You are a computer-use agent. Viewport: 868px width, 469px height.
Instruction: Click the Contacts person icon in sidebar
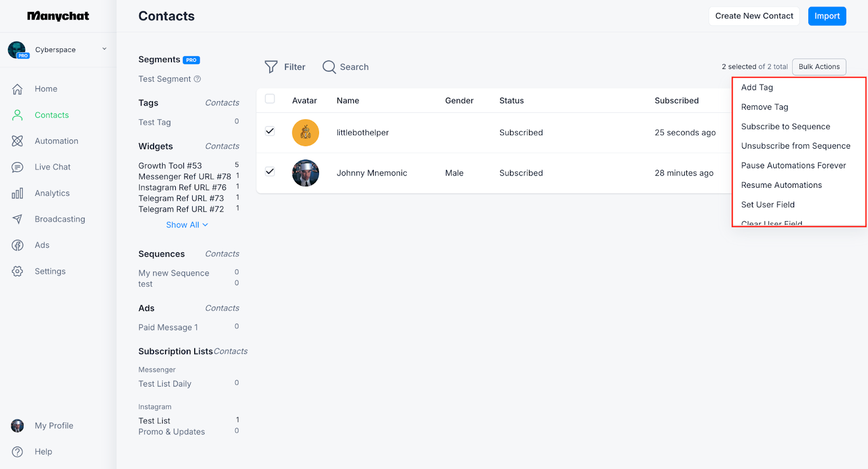click(17, 115)
